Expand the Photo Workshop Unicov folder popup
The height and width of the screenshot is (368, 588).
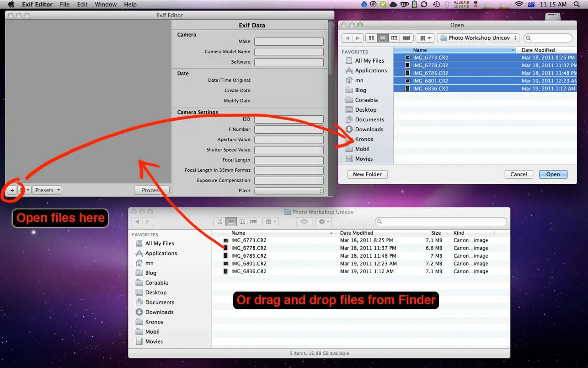click(x=478, y=38)
